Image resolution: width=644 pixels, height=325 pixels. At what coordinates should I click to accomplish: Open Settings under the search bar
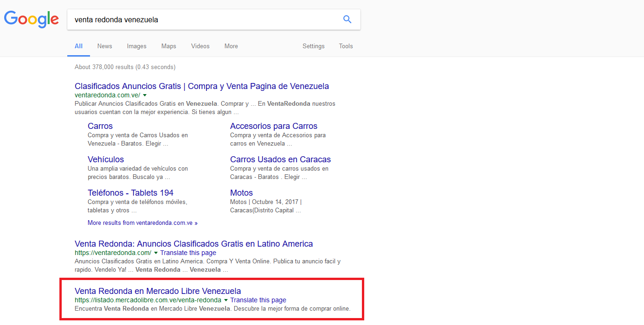pyautogui.click(x=314, y=46)
